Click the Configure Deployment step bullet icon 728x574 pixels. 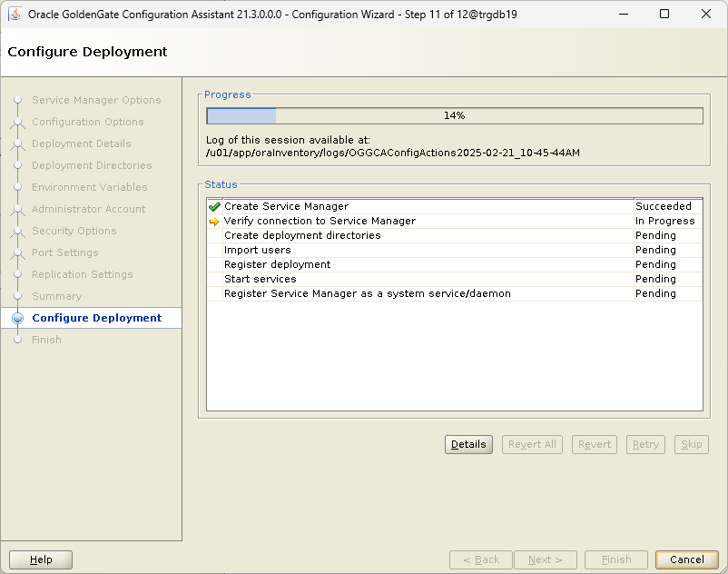click(17, 318)
